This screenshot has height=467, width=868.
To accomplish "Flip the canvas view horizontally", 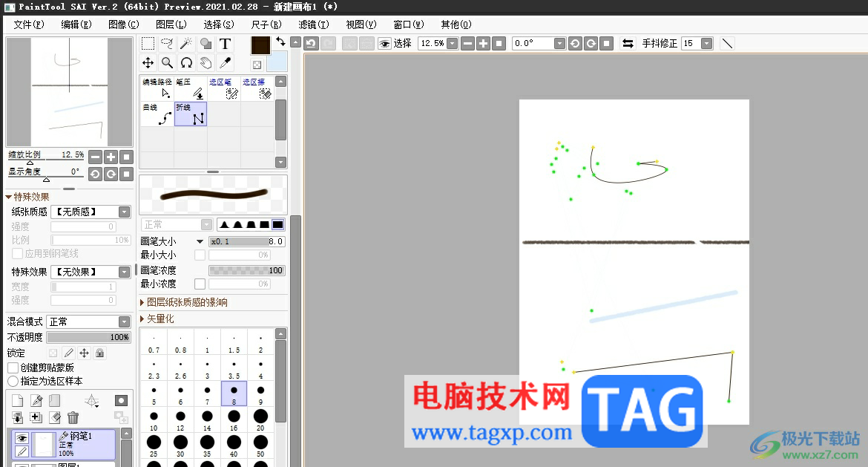I will [628, 43].
